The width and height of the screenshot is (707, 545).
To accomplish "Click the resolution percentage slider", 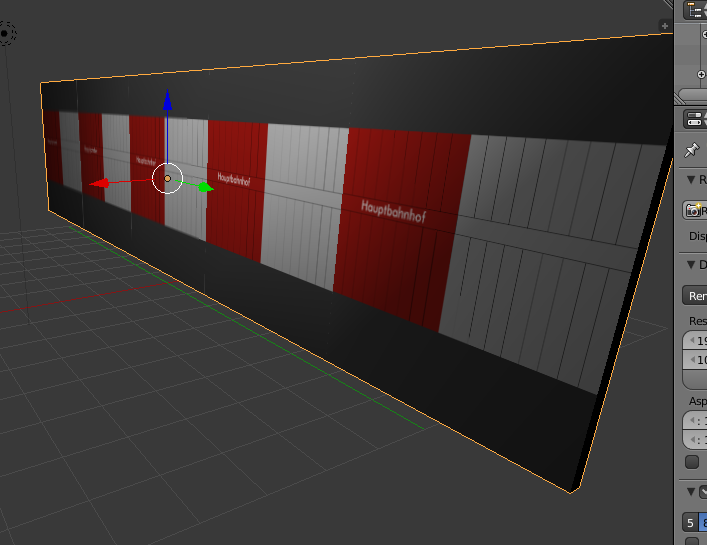I will tap(695, 379).
